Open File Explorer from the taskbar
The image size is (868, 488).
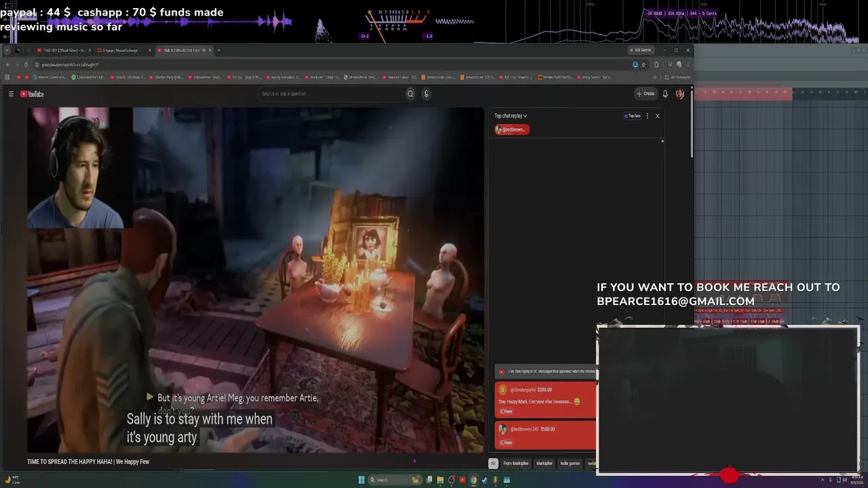point(440,480)
